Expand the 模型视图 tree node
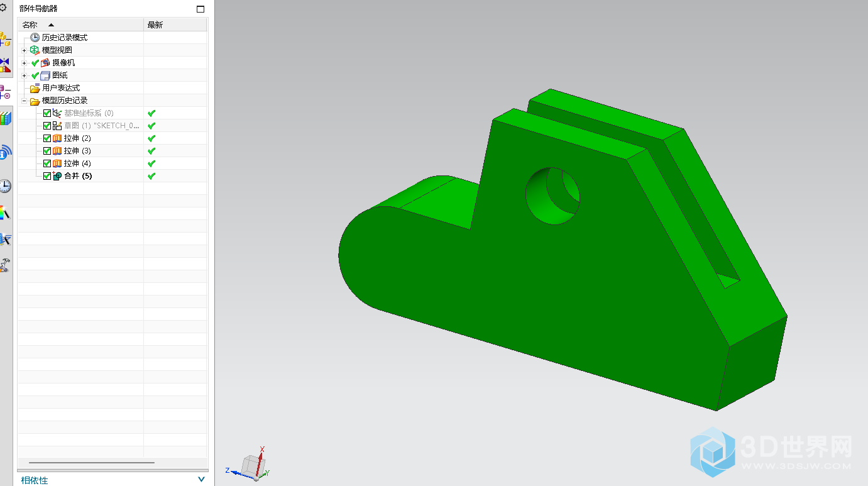Image resolution: width=868 pixels, height=486 pixels. point(25,50)
